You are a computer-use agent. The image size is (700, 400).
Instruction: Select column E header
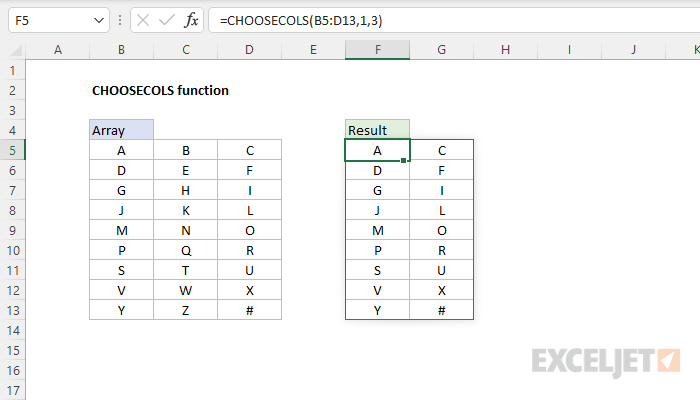click(313, 50)
